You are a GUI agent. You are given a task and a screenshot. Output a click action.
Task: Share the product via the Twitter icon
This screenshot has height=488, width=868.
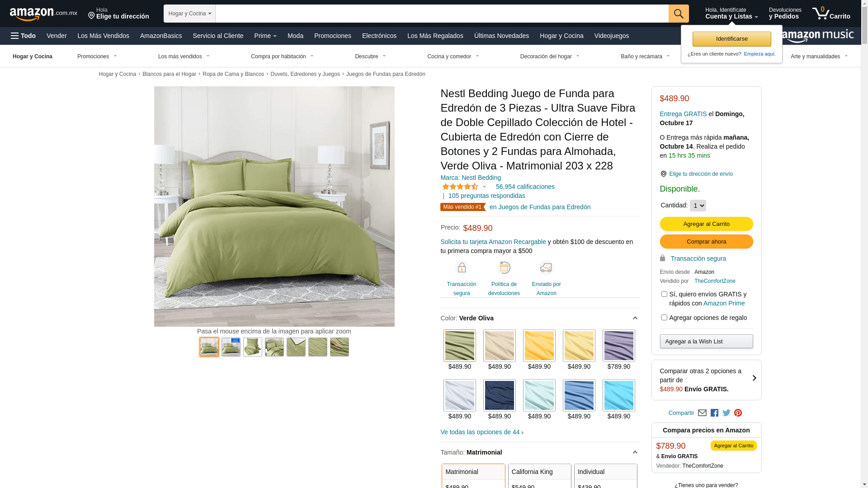click(726, 413)
